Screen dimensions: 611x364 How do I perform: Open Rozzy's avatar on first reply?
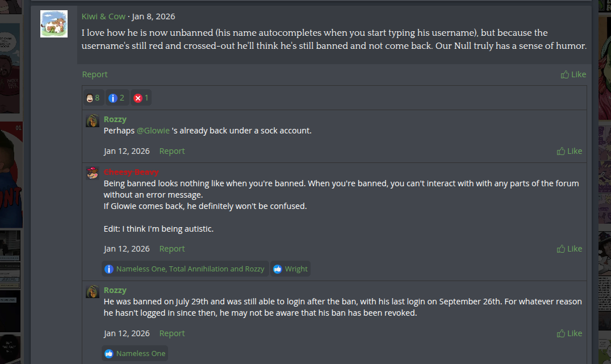pos(93,120)
